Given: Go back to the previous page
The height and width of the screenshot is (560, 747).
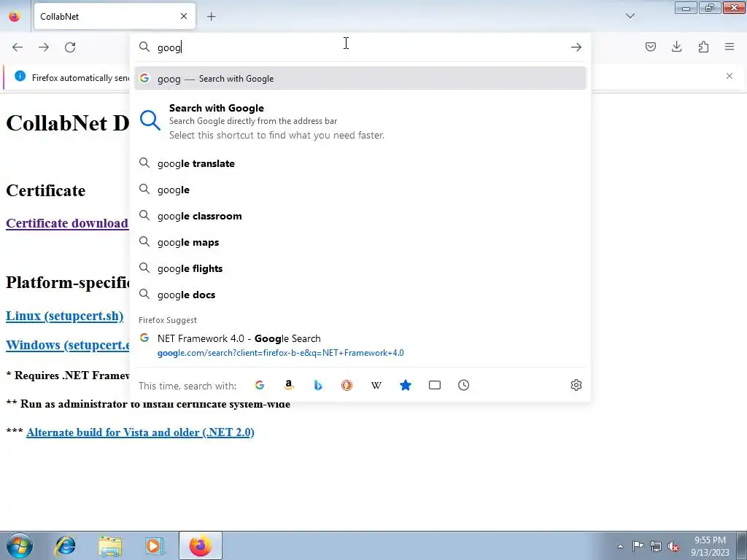Looking at the screenshot, I should tap(18, 47).
